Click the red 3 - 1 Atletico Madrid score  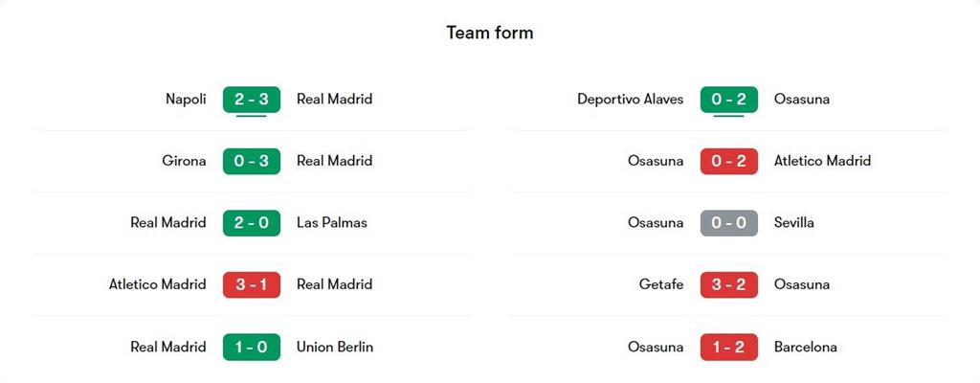(252, 284)
